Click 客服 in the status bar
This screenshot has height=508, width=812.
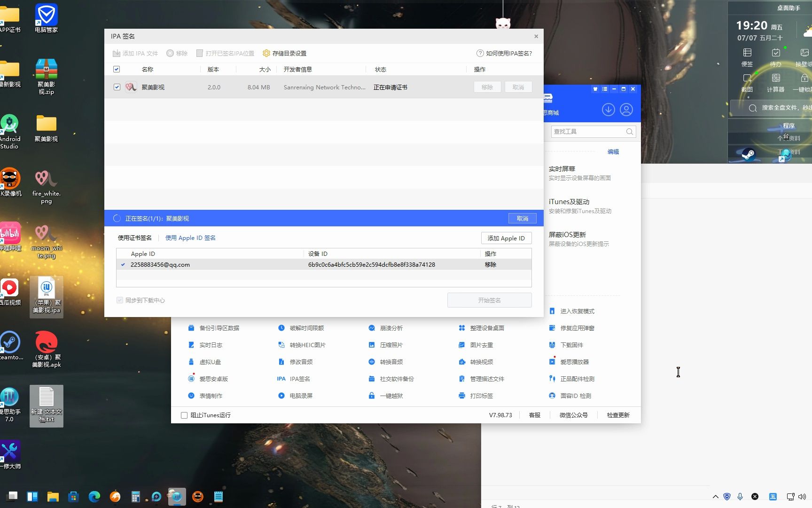click(535, 415)
